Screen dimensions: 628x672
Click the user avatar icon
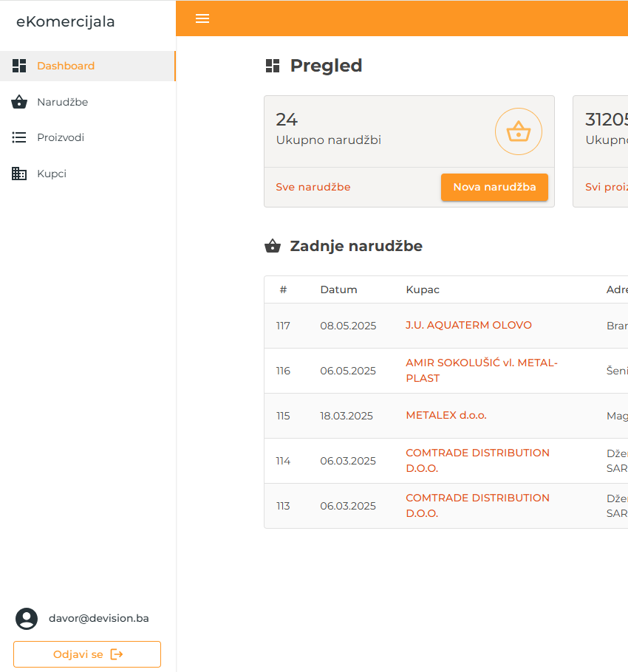[27, 619]
